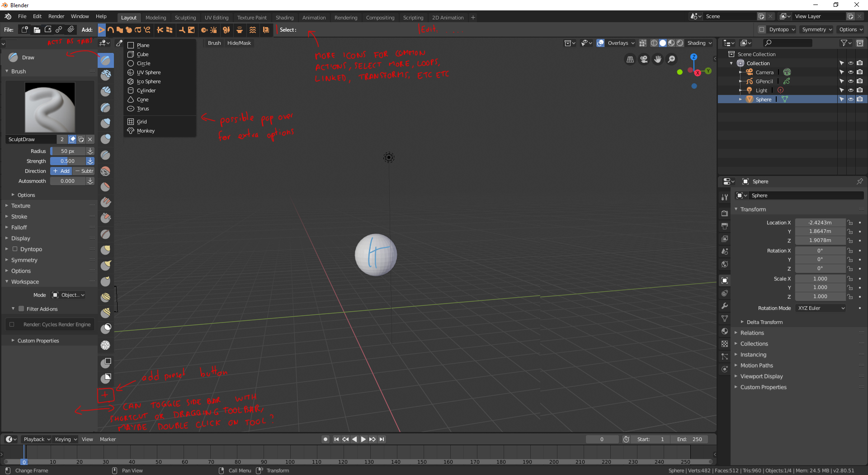
Task: Click the pan view hand icon
Action: click(658, 59)
